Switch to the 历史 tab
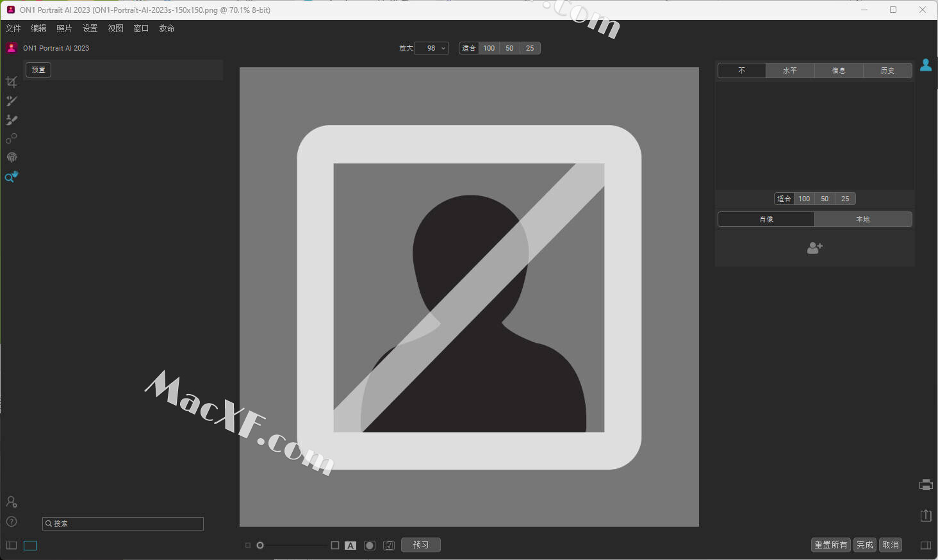 click(887, 70)
